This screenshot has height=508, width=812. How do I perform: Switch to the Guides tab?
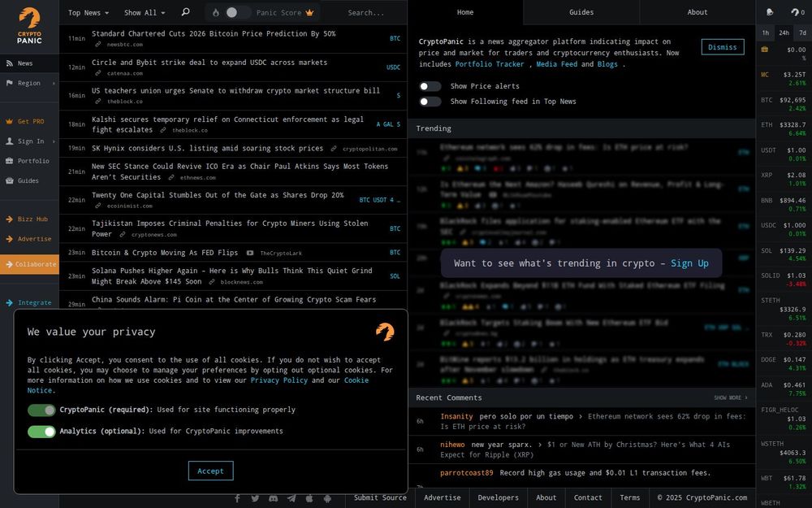tap(581, 12)
